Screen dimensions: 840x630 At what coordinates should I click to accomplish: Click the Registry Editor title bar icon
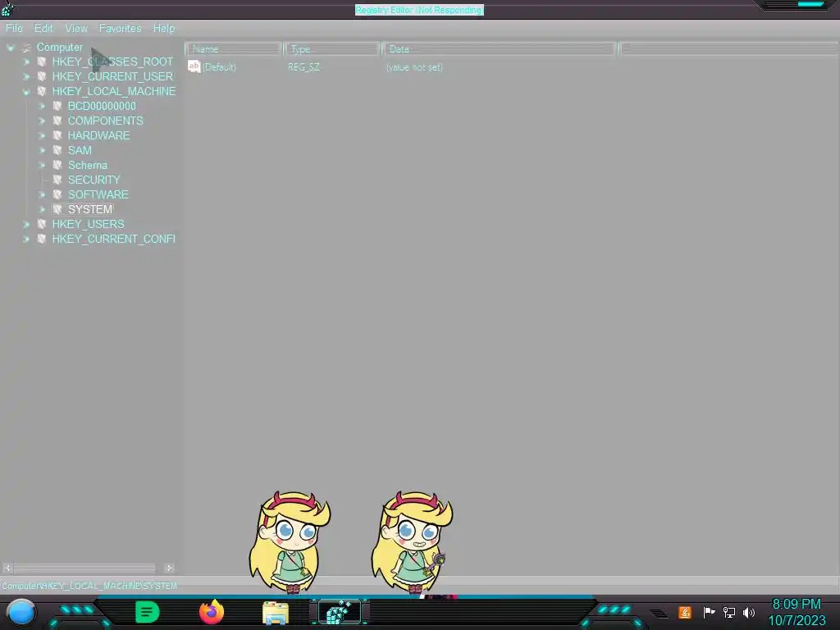tap(7, 9)
